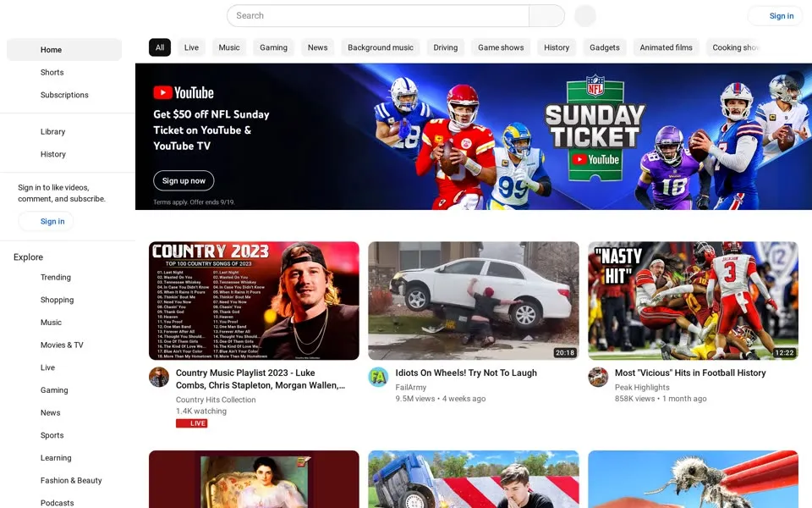The height and width of the screenshot is (508, 812).
Task: Select the Driving filter chip
Action: click(446, 47)
